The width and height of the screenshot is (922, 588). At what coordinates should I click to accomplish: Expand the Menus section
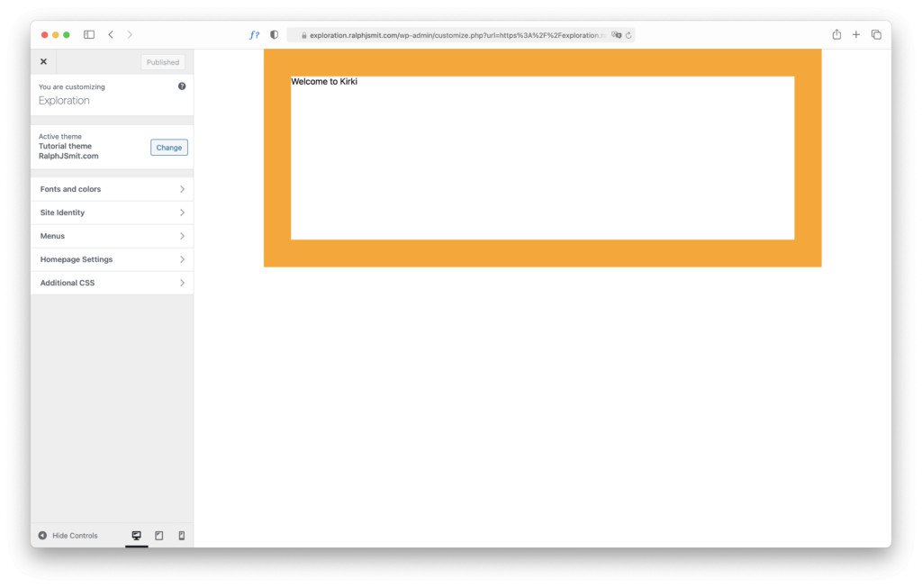112,236
